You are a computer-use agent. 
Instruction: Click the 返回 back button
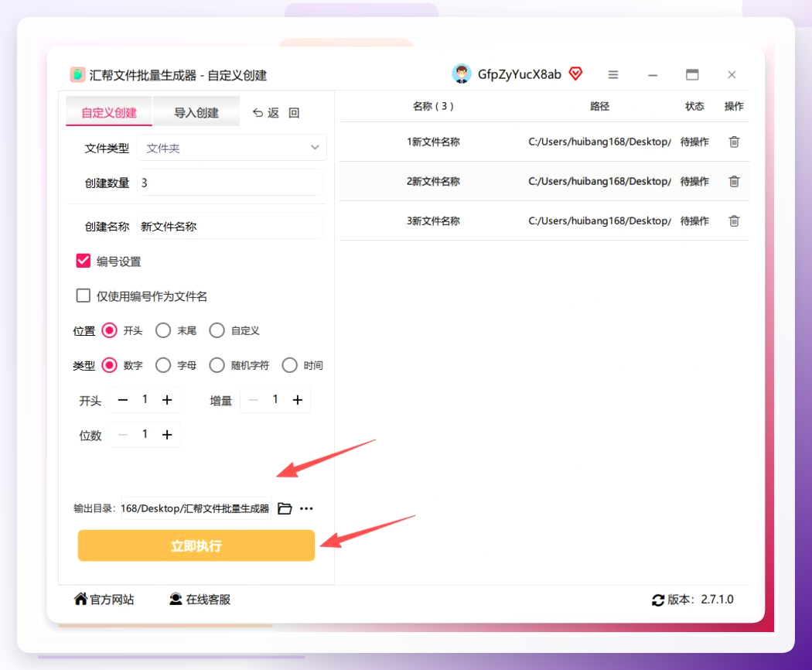[275, 112]
